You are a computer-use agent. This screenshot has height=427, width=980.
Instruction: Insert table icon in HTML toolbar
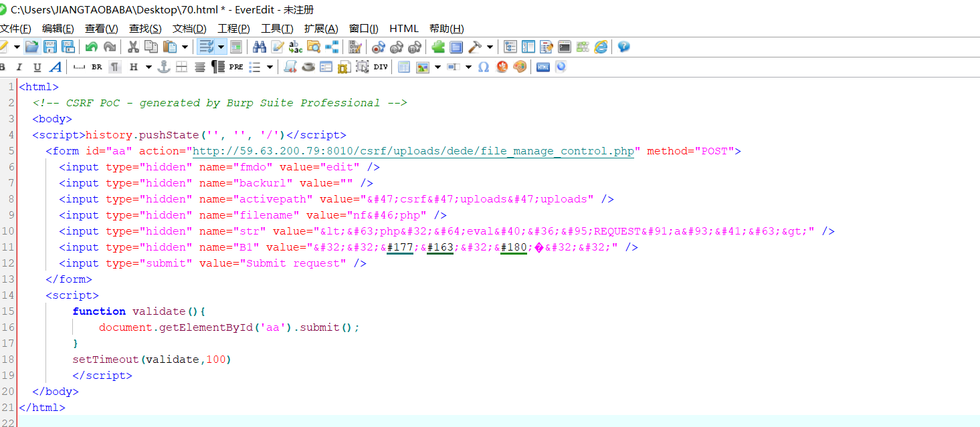coord(404,67)
